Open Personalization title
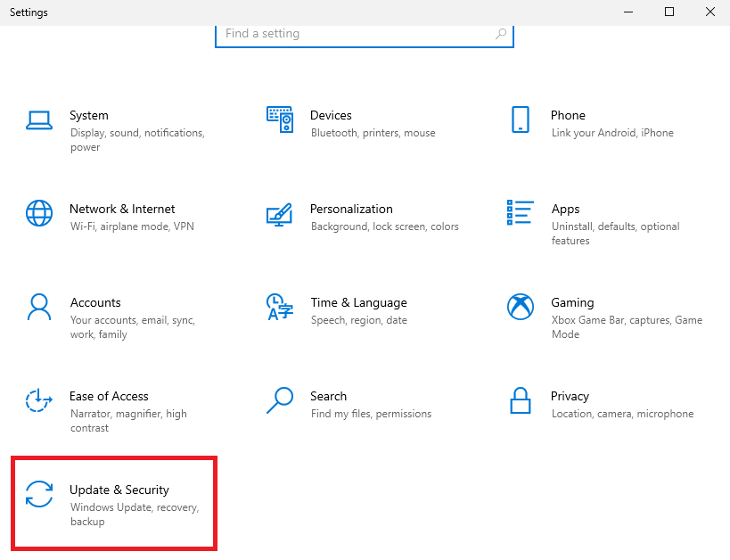 pyautogui.click(x=351, y=209)
